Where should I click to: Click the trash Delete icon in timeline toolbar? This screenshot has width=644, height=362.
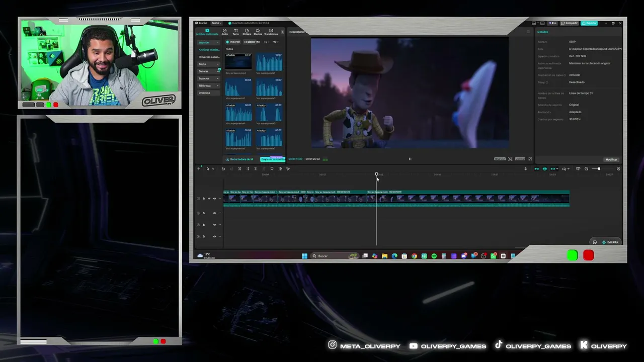click(264, 169)
